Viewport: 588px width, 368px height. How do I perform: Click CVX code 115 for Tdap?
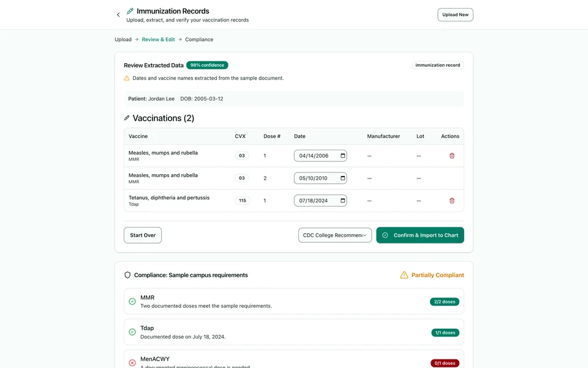(243, 201)
